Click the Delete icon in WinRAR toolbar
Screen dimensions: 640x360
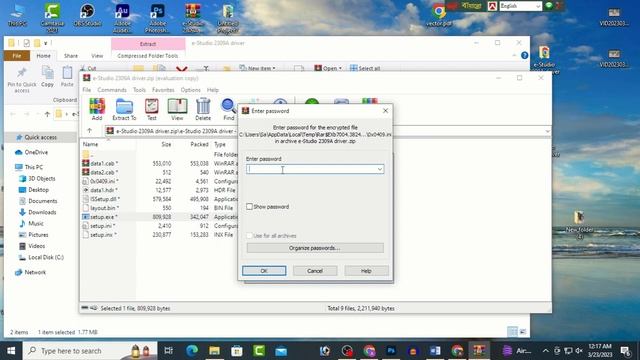point(203,109)
